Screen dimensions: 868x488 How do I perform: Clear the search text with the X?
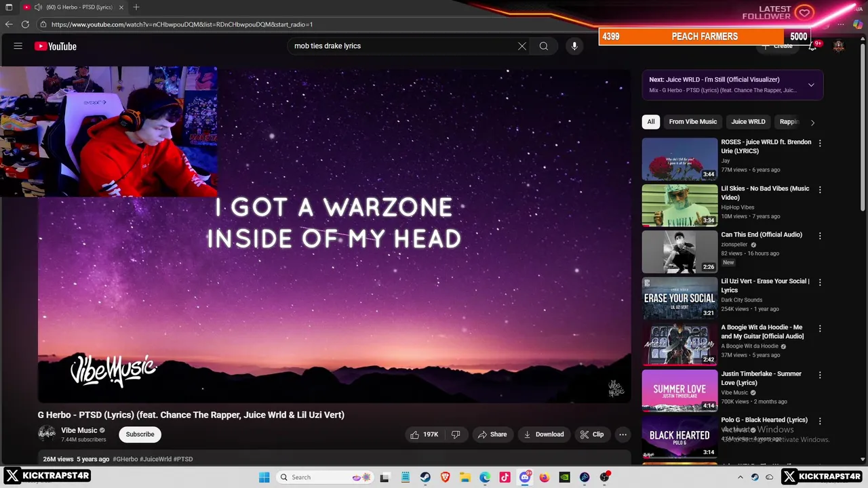[x=522, y=46]
